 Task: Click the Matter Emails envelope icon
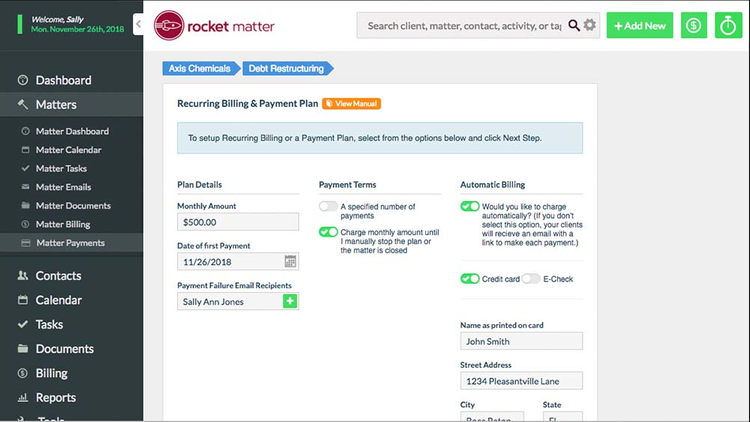coord(25,187)
